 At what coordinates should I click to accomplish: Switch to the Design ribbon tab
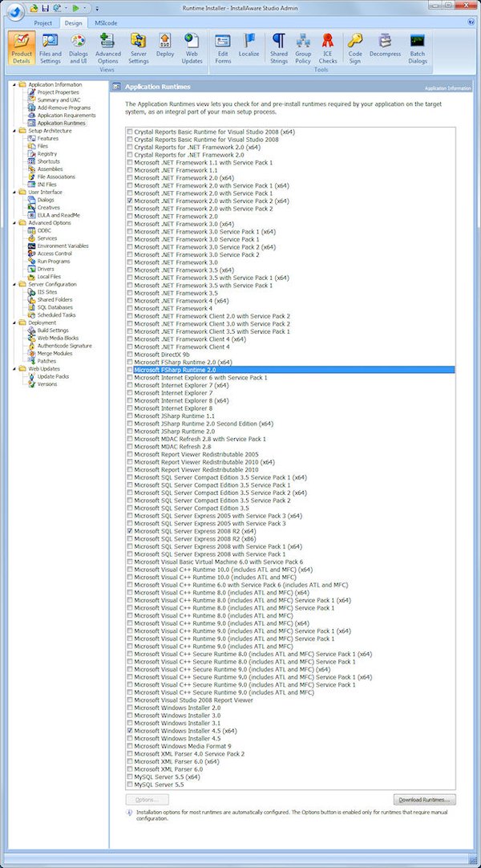pos(73,23)
